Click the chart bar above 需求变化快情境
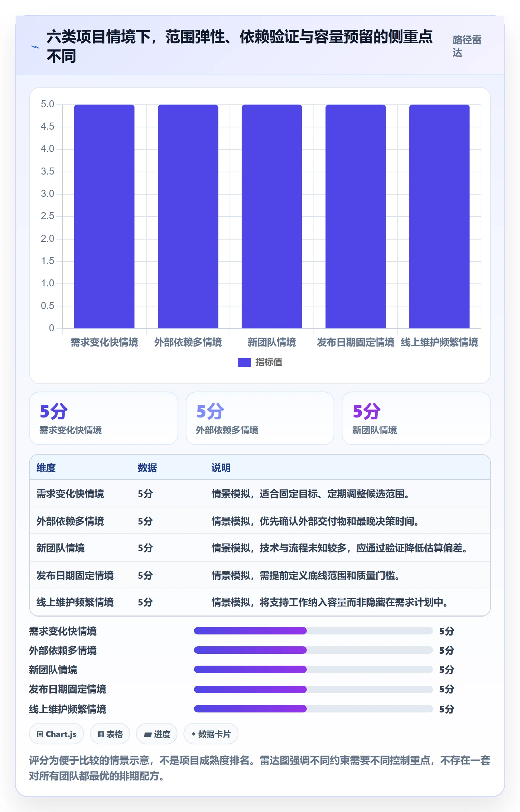 (104, 217)
